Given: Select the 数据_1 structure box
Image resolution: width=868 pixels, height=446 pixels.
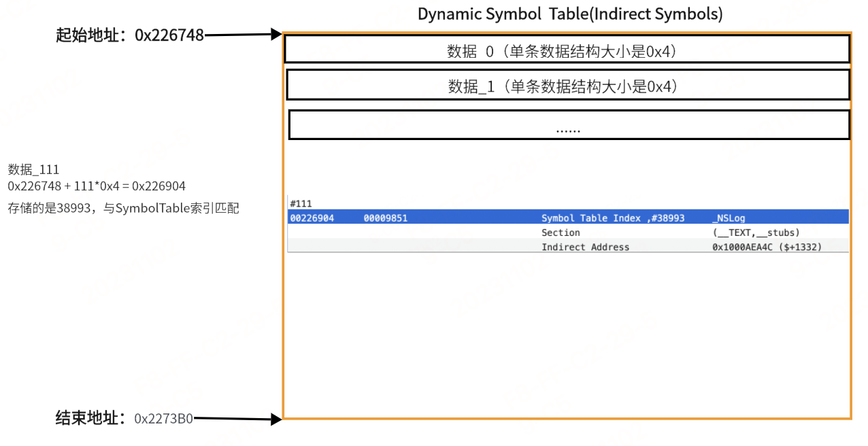Looking at the screenshot, I should click(567, 86).
